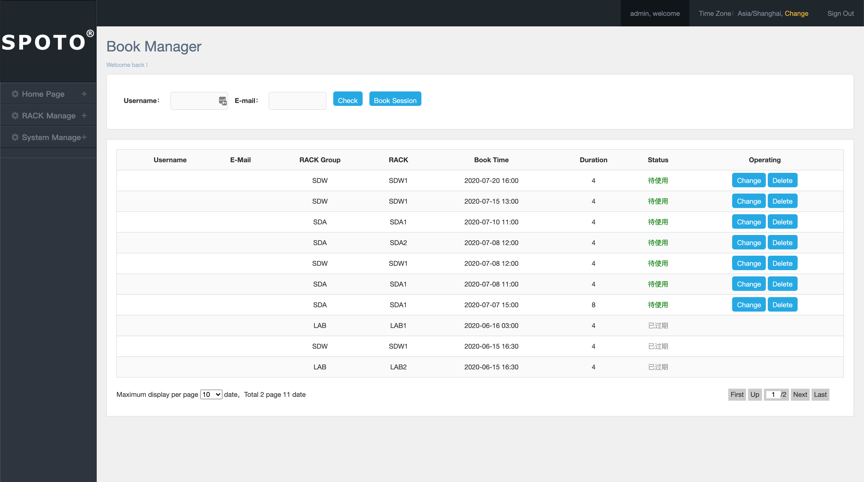
Task: Change the 2020-07-07 15:00 booking
Action: (748, 305)
